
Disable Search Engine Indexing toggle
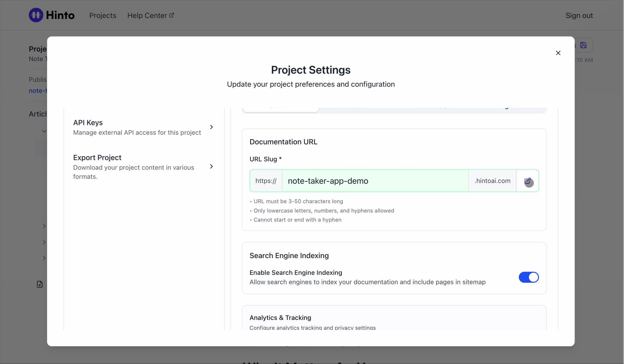(x=528, y=277)
